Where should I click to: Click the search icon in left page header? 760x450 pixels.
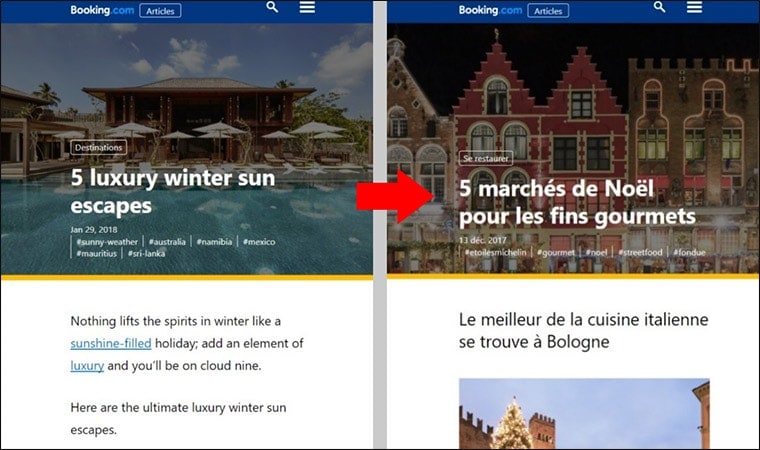tap(272, 7)
